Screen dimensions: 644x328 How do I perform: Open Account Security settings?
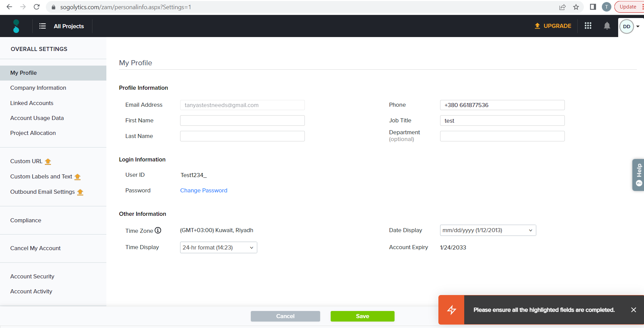tap(32, 276)
